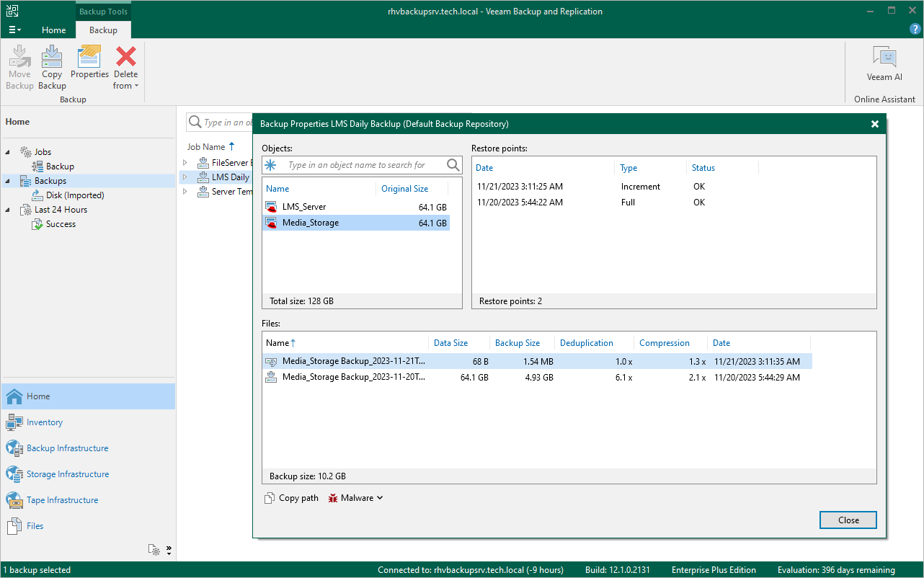Screen dimensions: 924x578
Task: Expand the Server Tem job row
Action: [x=185, y=192]
